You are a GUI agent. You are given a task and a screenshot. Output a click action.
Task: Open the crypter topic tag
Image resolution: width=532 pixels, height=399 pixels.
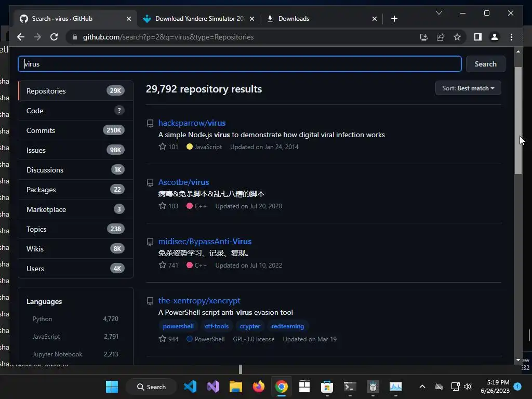[x=250, y=326]
